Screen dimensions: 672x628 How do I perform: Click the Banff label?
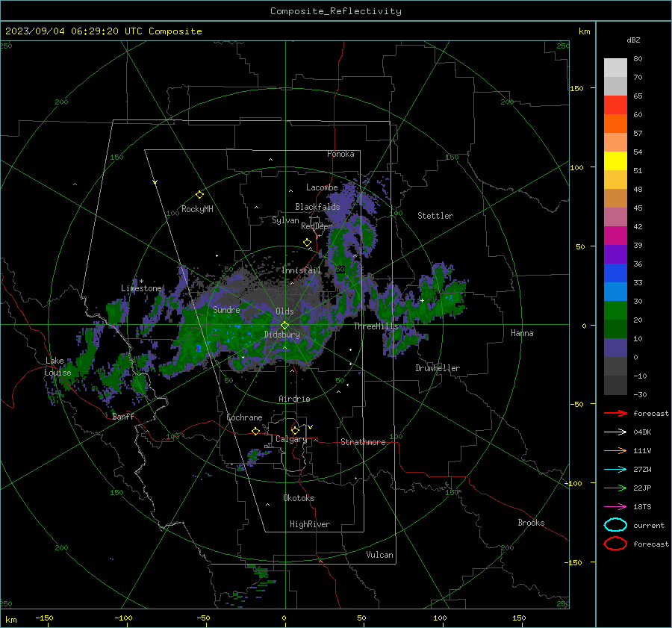(123, 416)
